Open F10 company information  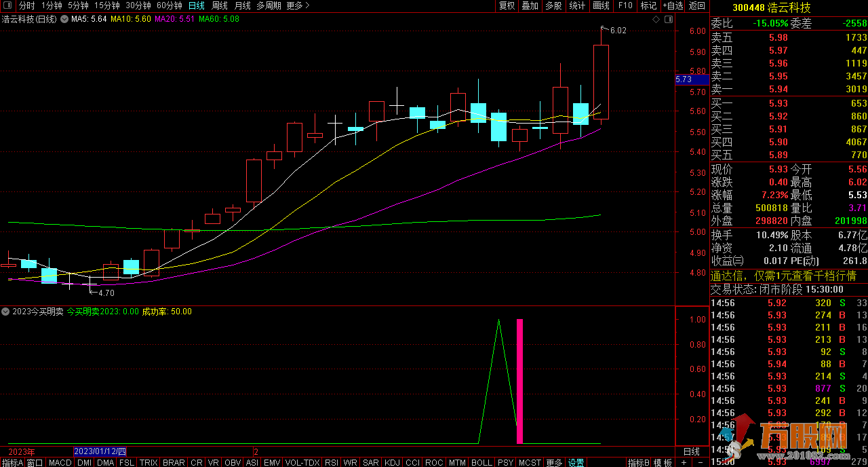(625, 5)
